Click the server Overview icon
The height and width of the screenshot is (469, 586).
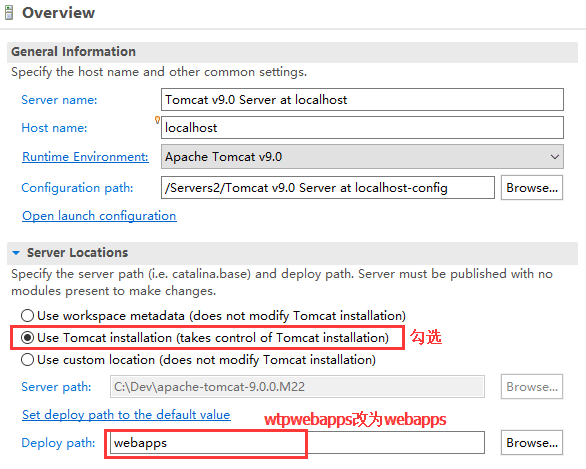coord(9,13)
